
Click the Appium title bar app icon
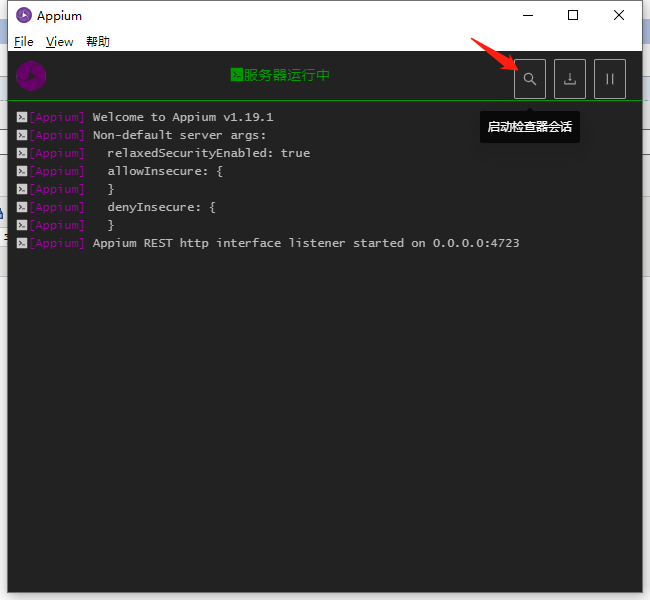pos(24,15)
